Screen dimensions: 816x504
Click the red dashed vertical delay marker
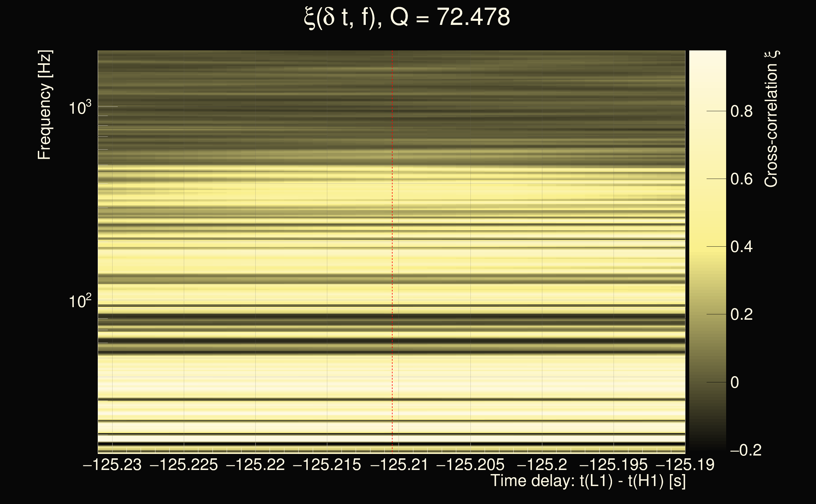(x=392, y=252)
